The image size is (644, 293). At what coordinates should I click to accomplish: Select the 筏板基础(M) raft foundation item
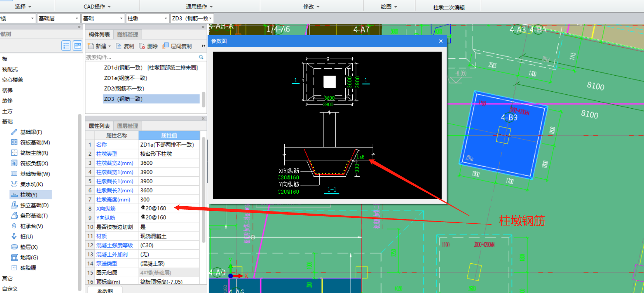(x=31, y=142)
